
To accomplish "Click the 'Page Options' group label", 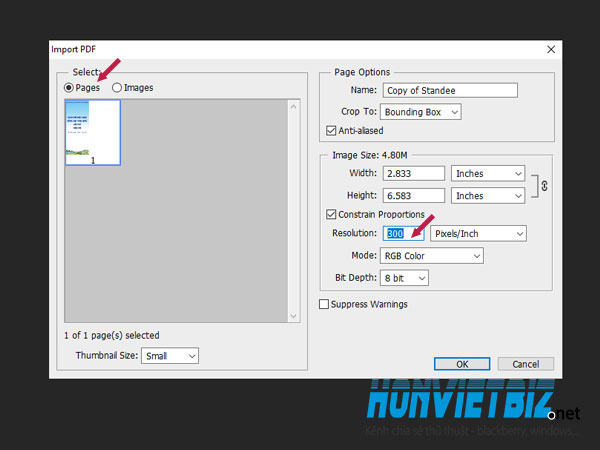I will point(362,72).
